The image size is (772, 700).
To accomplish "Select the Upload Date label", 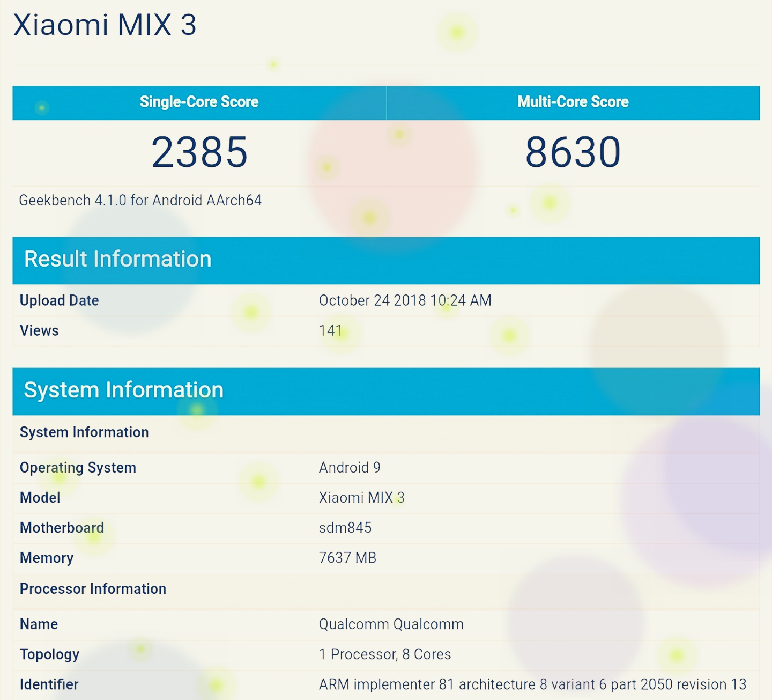I will pos(60,300).
